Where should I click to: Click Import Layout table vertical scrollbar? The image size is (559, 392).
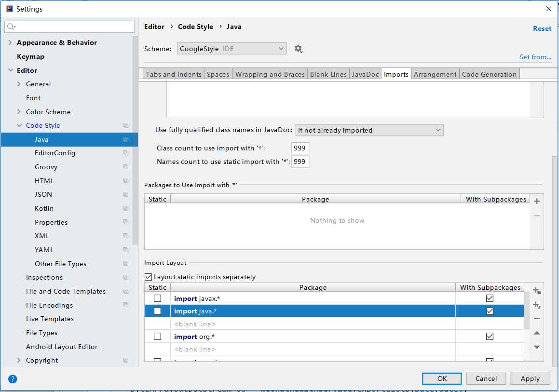(x=527, y=311)
